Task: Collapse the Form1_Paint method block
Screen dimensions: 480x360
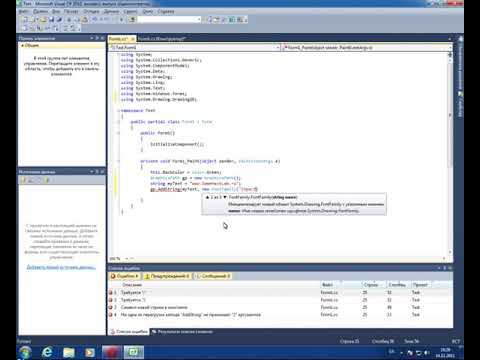Action: point(118,161)
